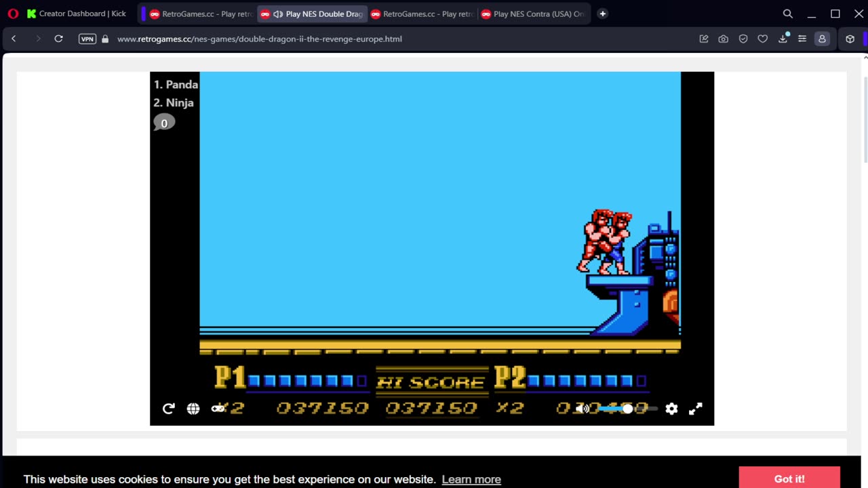Open the profile account icon
The width and height of the screenshot is (868, 488).
(822, 39)
